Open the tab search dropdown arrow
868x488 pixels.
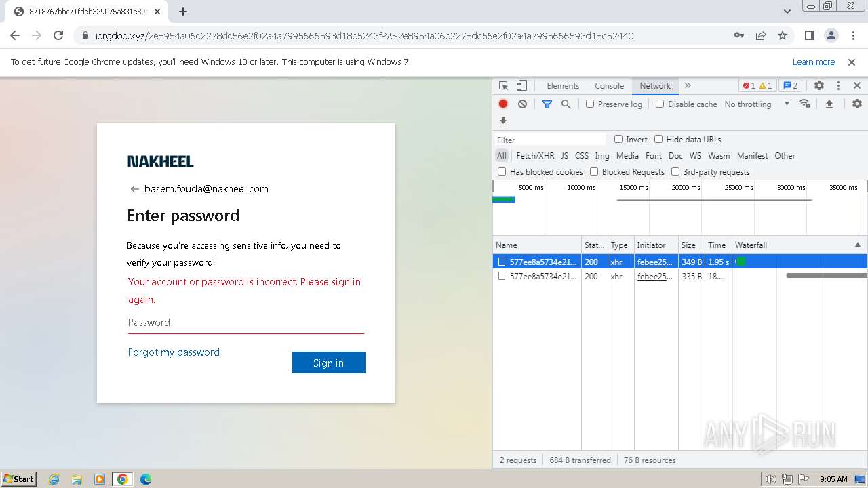coord(787,12)
